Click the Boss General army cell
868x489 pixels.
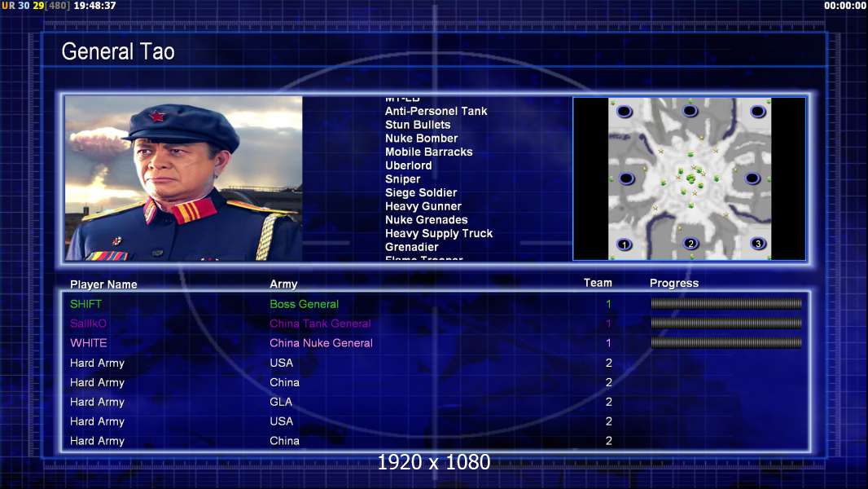pos(304,303)
